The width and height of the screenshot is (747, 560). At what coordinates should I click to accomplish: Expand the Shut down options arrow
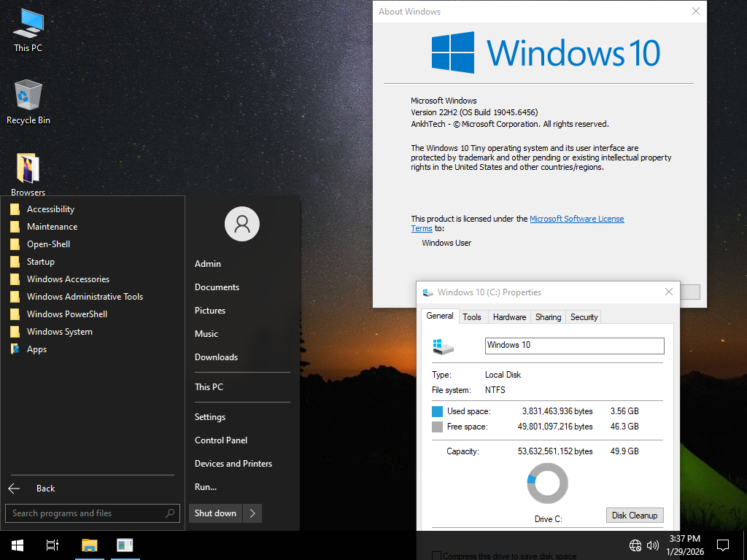click(252, 513)
